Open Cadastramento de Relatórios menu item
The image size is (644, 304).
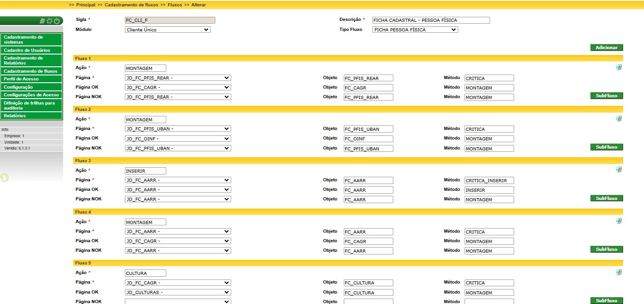(31, 60)
